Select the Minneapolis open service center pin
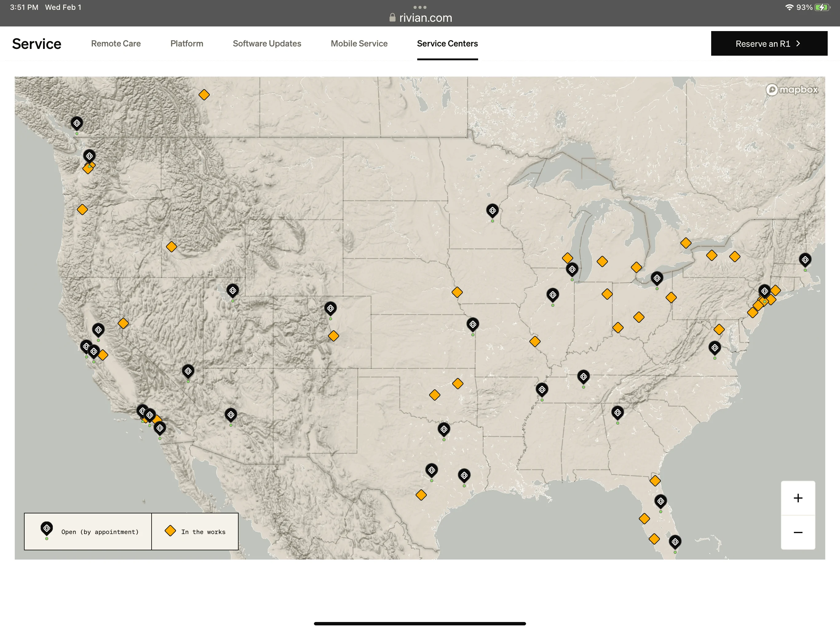840x630 pixels. pyautogui.click(x=492, y=211)
